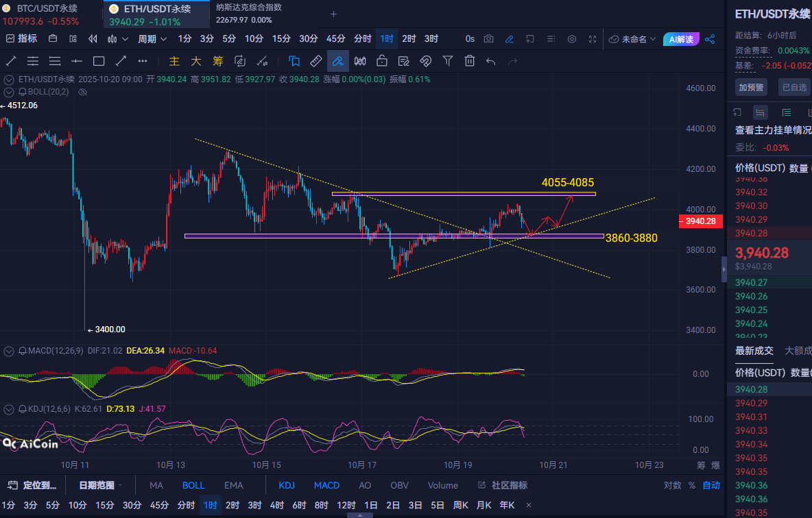Click the screenshot camera icon
Viewport: 812px width, 518px height.
[488, 39]
